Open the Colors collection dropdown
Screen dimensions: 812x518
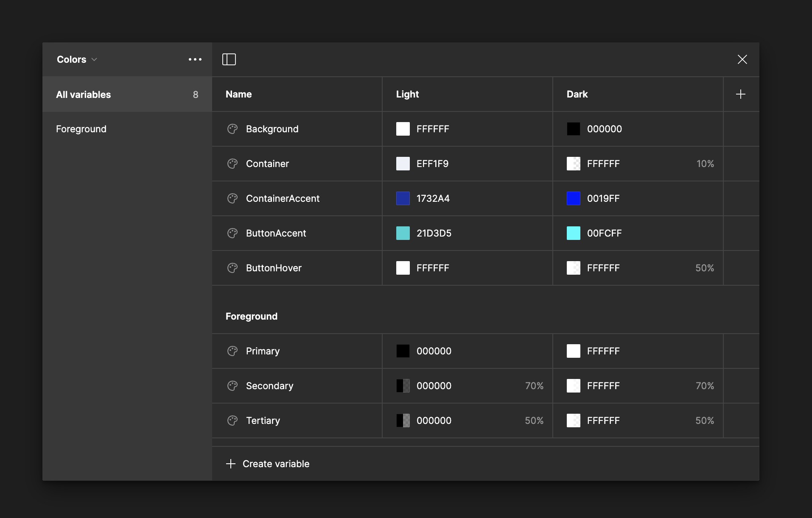tap(76, 59)
